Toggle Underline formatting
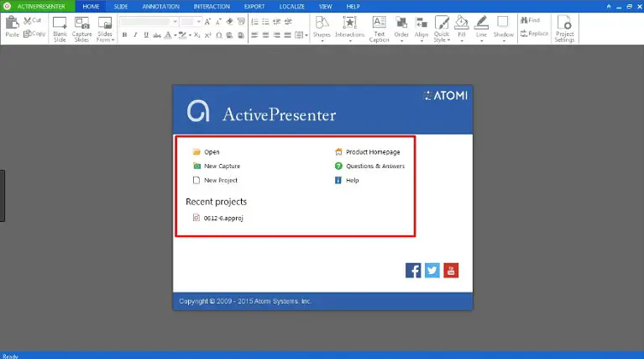This screenshot has width=644, height=359. [x=146, y=35]
